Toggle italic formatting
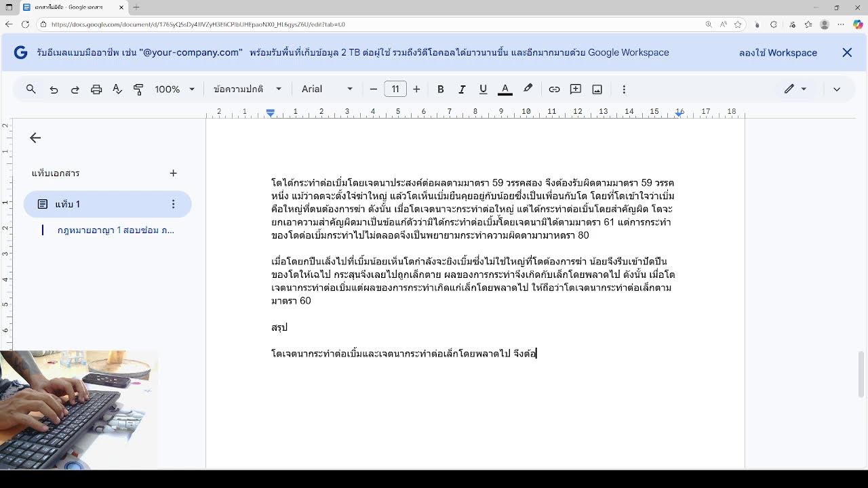This screenshot has width=868, height=488. click(462, 89)
